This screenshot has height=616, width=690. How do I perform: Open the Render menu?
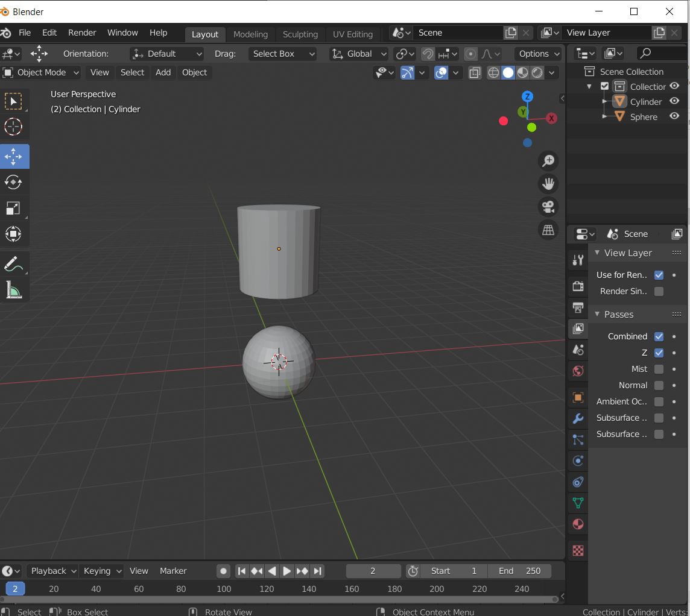(82, 33)
